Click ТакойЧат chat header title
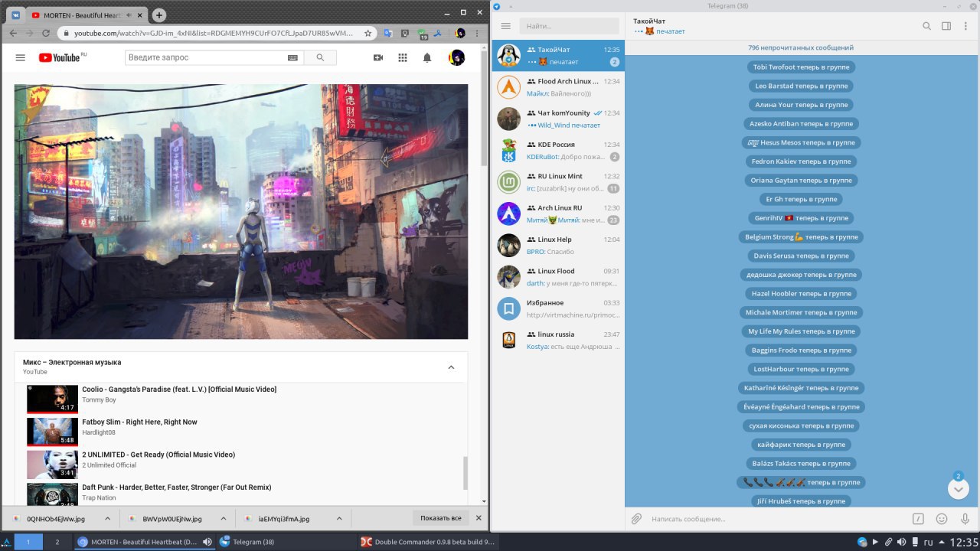This screenshot has height=551, width=980. pos(649,21)
